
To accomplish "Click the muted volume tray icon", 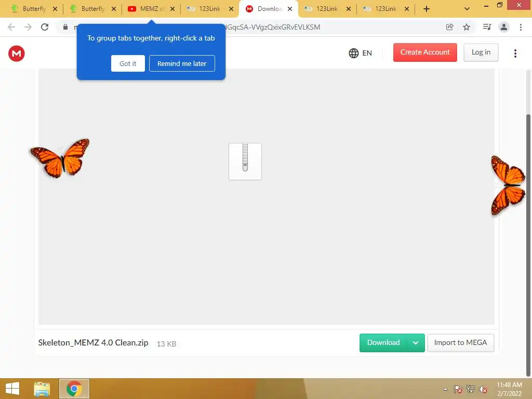I will coord(483,389).
